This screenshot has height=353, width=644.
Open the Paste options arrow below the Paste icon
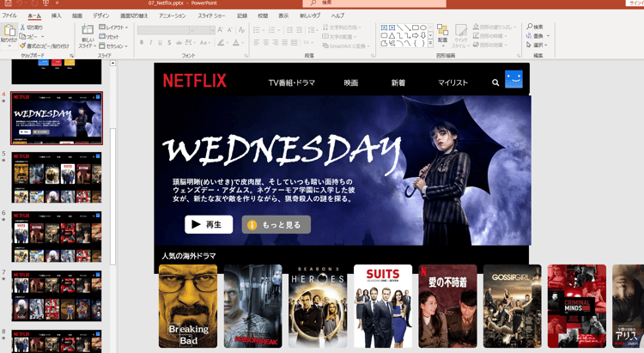[x=9, y=46]
